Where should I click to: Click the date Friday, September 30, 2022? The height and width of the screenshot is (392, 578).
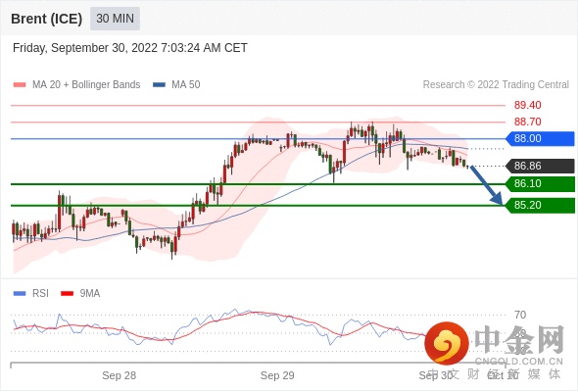point(85,48)
